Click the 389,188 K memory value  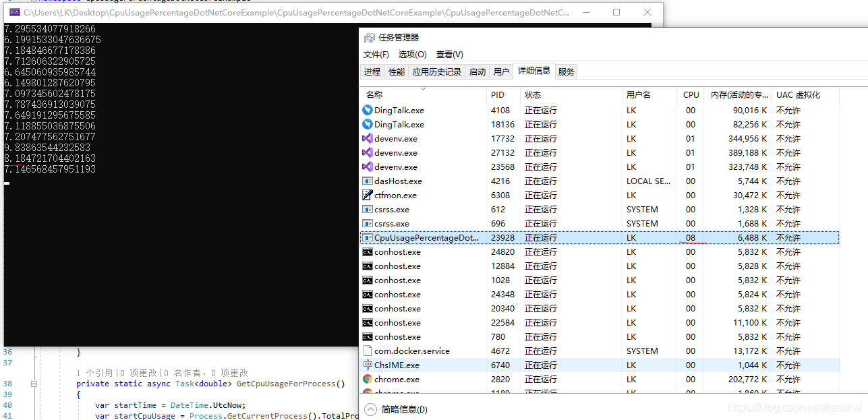pos(747,152)
